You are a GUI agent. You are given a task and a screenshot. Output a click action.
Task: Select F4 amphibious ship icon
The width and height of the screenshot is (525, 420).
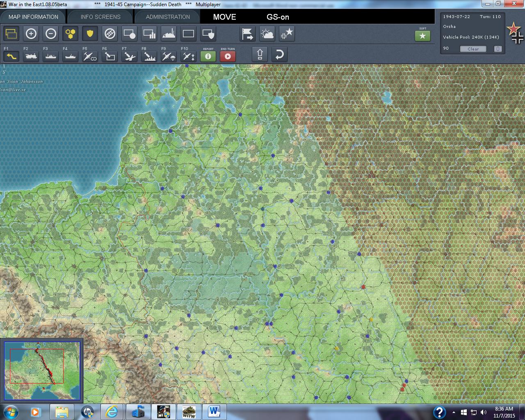click(x=71, y=56)
